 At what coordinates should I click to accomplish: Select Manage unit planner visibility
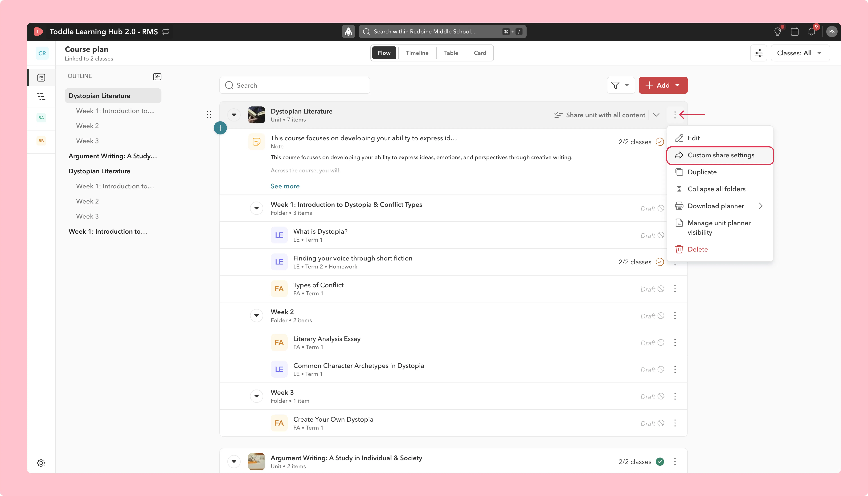[720, 228]
